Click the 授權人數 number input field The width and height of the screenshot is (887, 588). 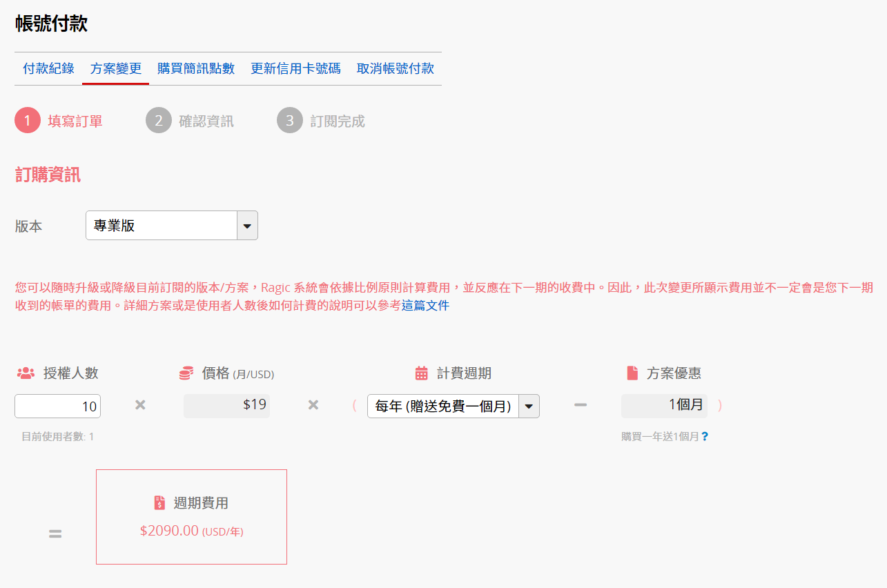pyautogui.click(x=57, y=406)
